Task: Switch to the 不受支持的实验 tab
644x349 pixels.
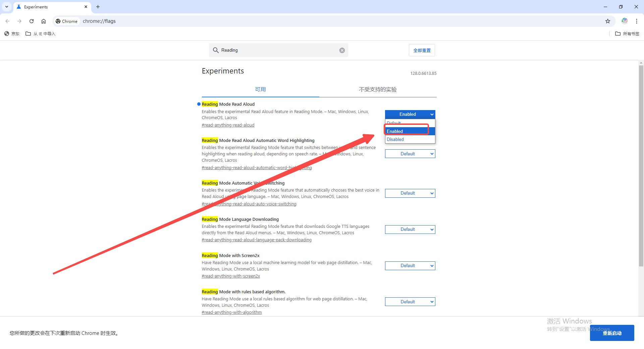Action: [378, 90]
